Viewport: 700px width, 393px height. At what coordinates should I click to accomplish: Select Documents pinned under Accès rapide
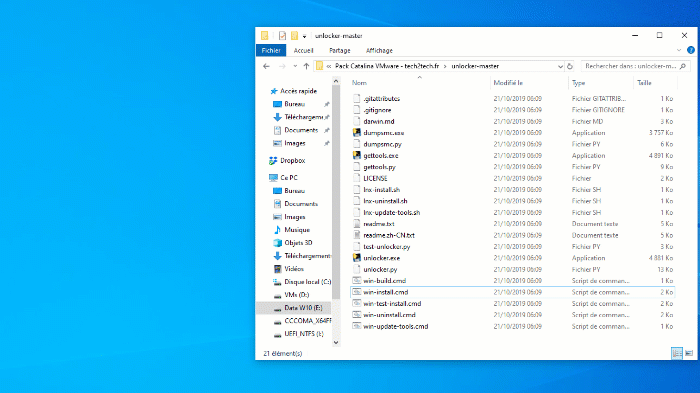[x=301, y=130]
